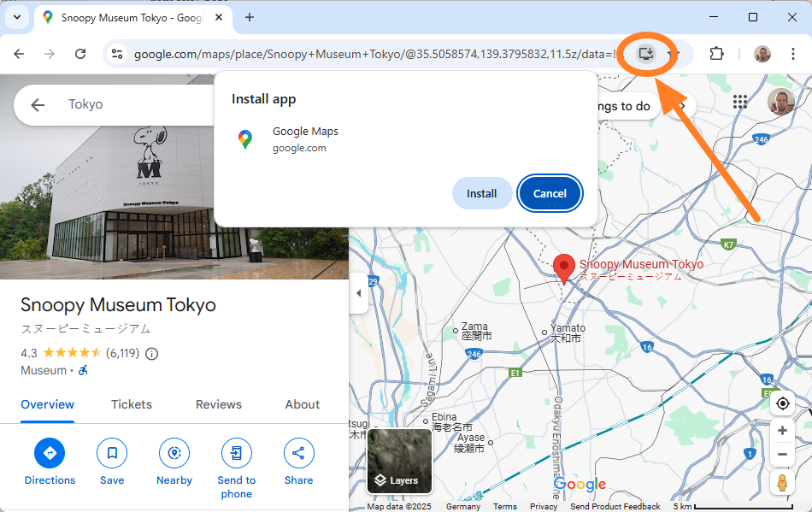Image resolution: width=812 pixels, height=512 pixels.
Task: Select the Snoopy Museum Tokyo browser tab
Action: [x=133, y=18]
